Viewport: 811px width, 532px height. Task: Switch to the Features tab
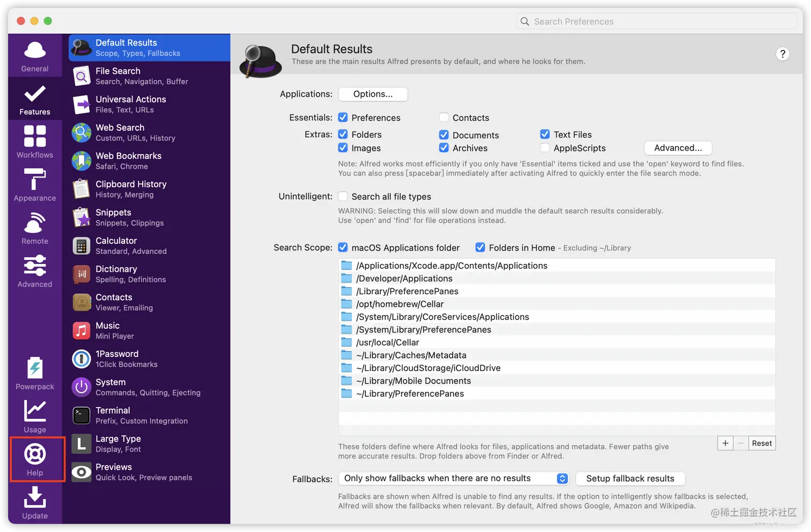coord(35,99)
